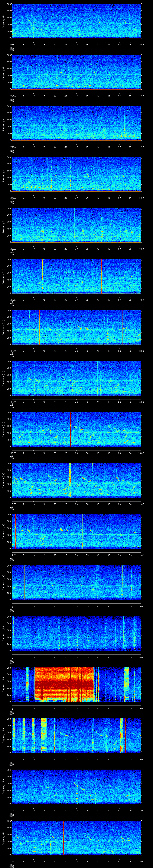Click the 13:00 end time label
The width and height of the screenshot is (153, 868).
click(x=141, y=606)
